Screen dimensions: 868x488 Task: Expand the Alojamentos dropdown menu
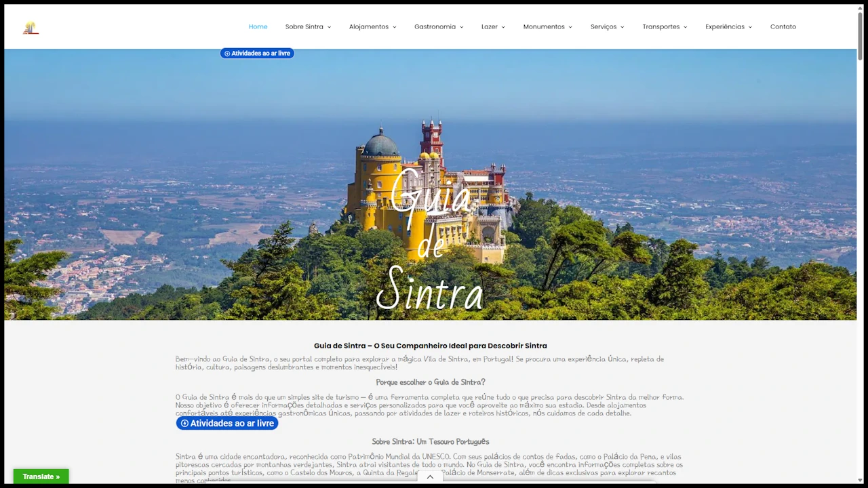[x=372, y=27]
